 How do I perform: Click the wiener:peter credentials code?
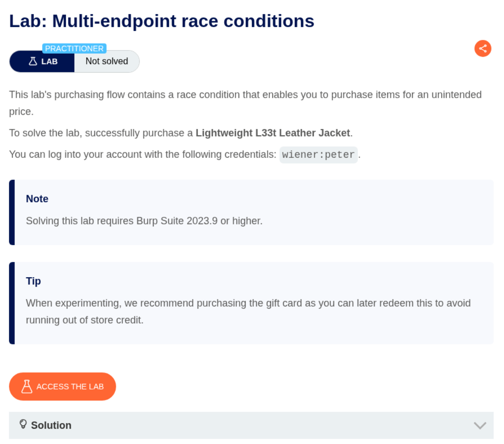tap(318, 155)
